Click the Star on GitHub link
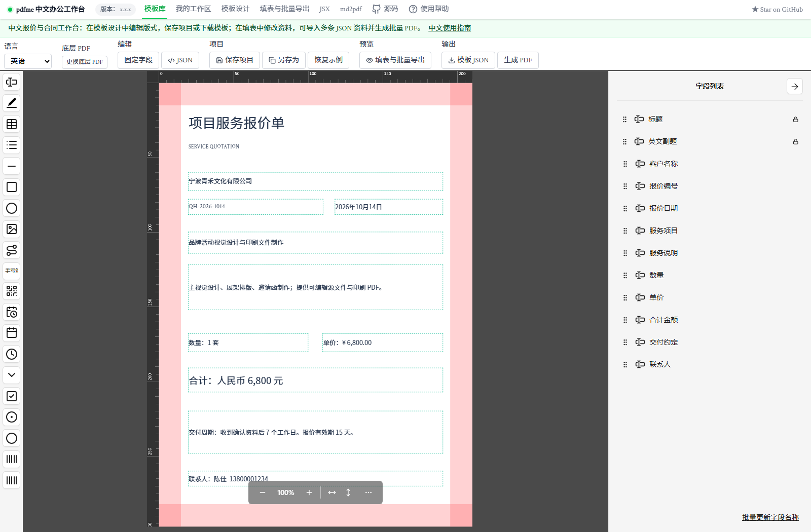This screenshot has width=811, height=532. 778,9
